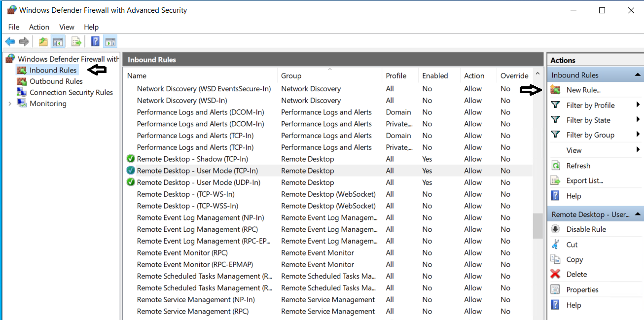Viewport: 644px width, 320px height.
Task: Open the File menu
Action: click(14, 27)
